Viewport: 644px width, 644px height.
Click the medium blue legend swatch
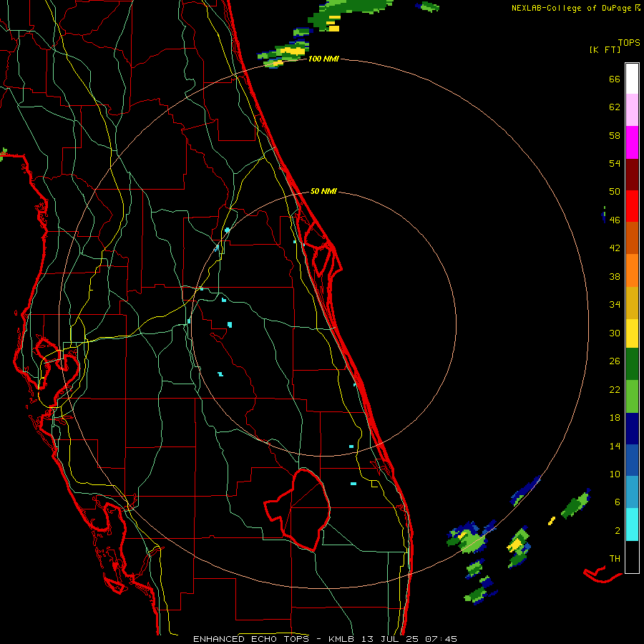[632, 460]
